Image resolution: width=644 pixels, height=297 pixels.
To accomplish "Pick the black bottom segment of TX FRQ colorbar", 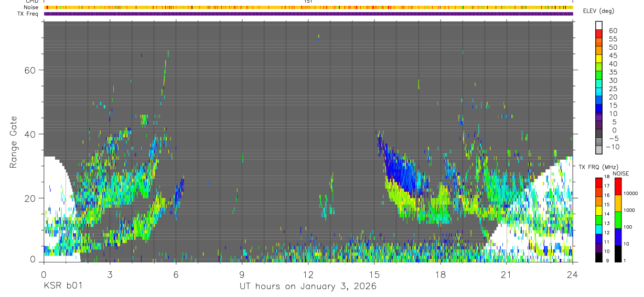I will point(598,257).
